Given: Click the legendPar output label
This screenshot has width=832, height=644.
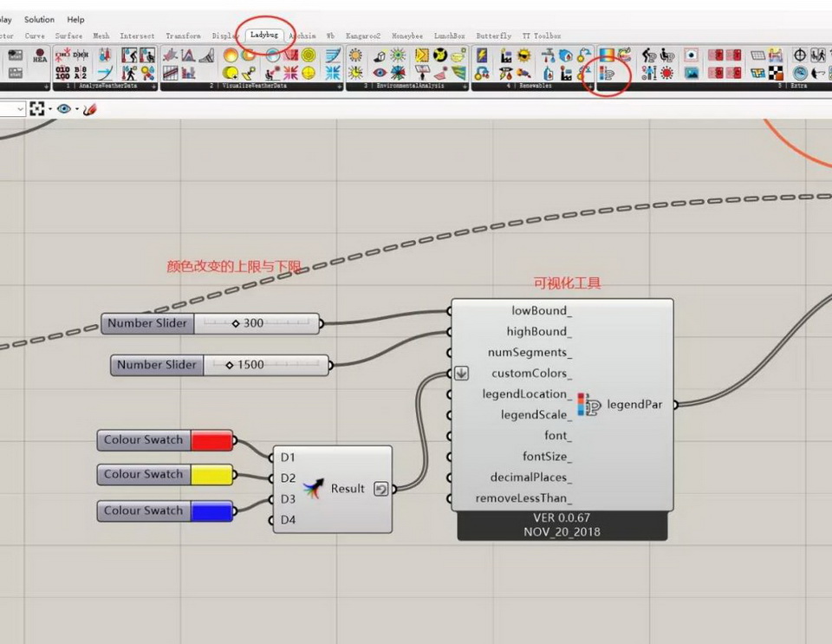Looking at the screenshot, I should (634, 405).
